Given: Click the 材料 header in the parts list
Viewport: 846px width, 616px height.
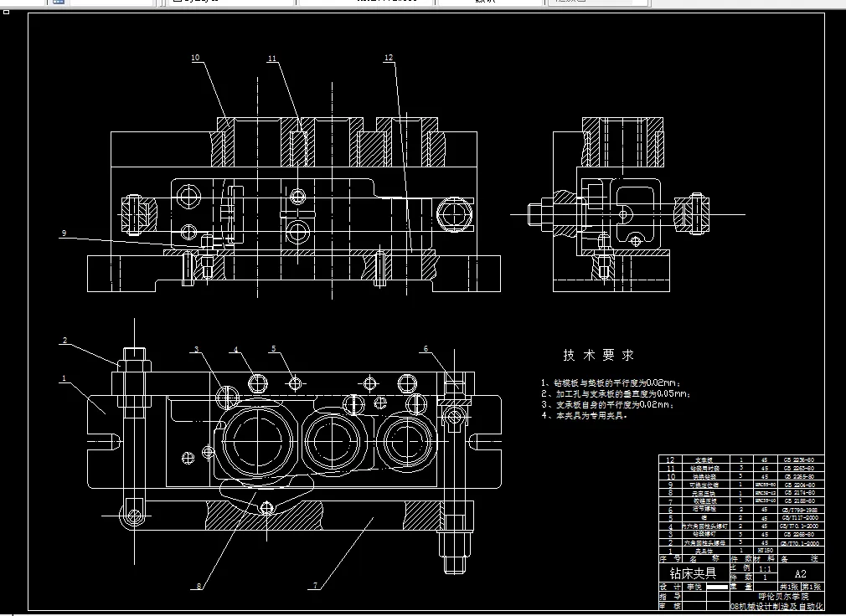Looking at the screenshot, I should [765, 559].
